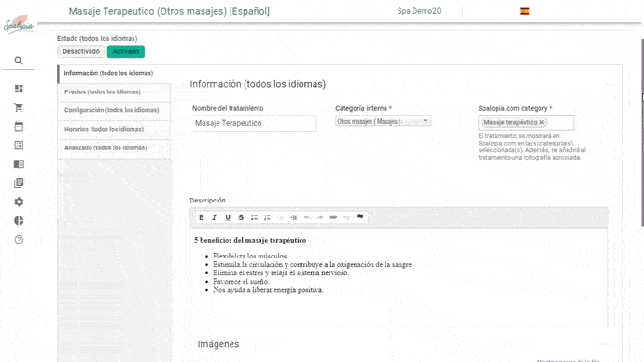
Task: Click 'Elimina el estrés' bullet line
Action: (281, 273)
